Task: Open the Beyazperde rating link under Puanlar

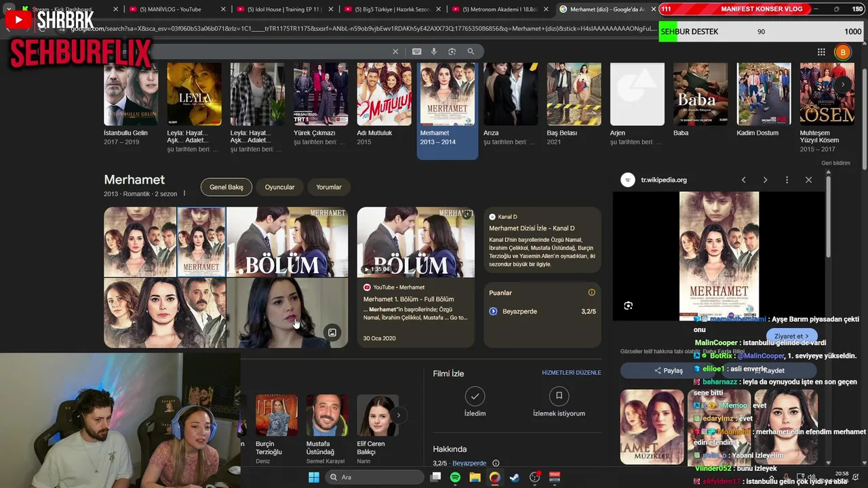Action: tap(520, 311)
